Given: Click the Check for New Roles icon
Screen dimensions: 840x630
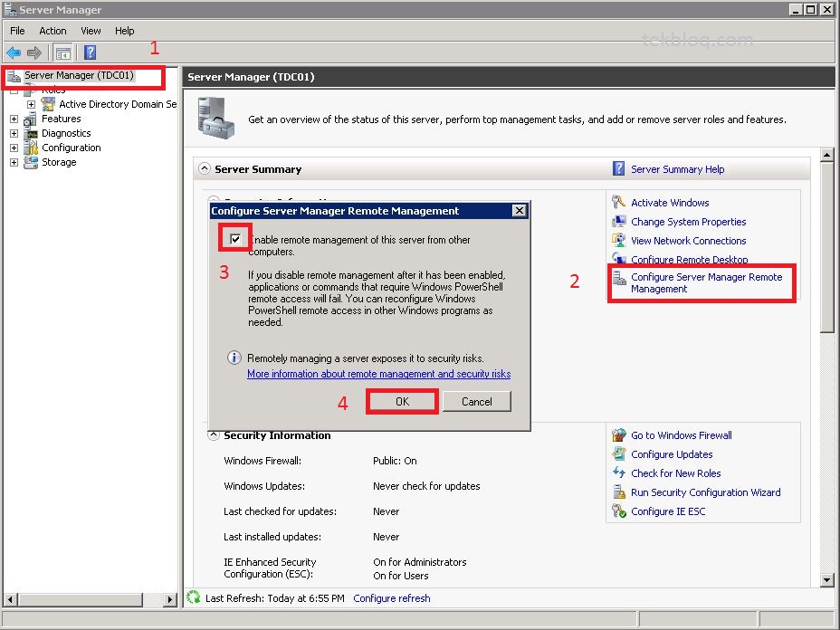Looking at the screenshot, I should pos(619,473).
